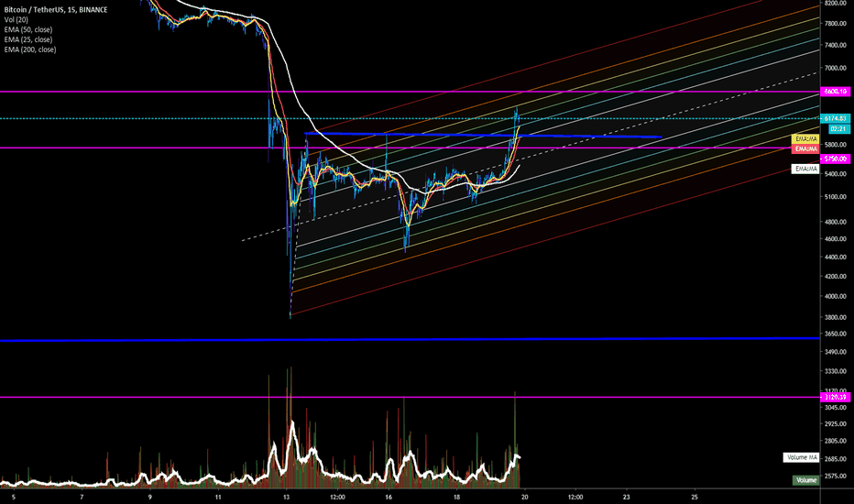Click the 4000.00 price scale value
Viewport: 854px width, 504px height.
click(x=836, y=296)
